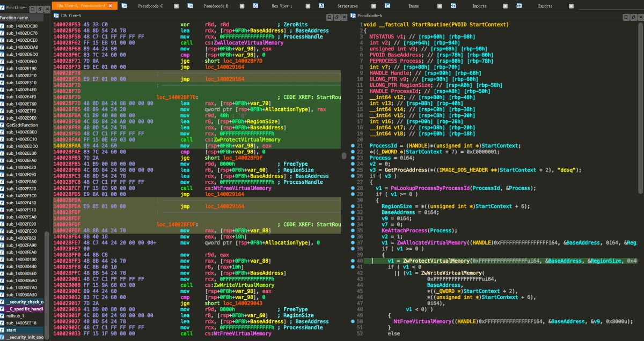Click the Imports tab icon
Image resolution: width=644 pixels, height=341 pixels.
(x=453, y=5)
